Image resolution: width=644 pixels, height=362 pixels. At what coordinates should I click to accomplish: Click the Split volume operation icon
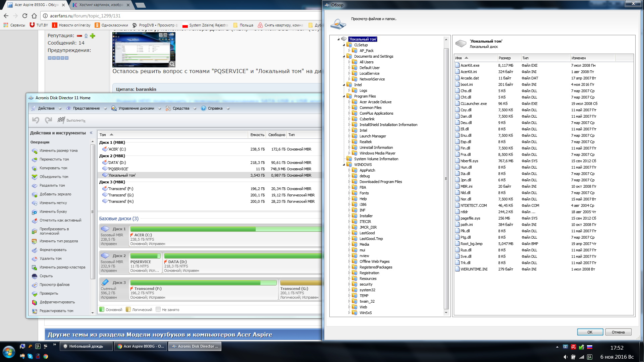click(34, 186)
